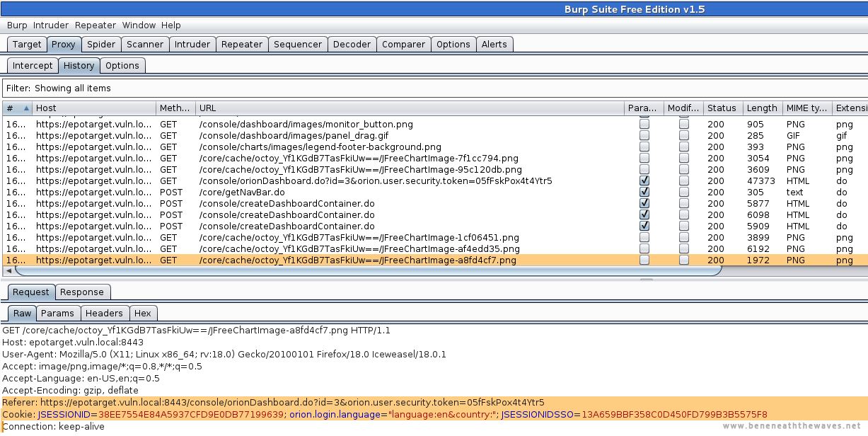The image size is (868, 436).
Task: Open the Intruder menu in menu bar
Action: [x=51, y=25]
